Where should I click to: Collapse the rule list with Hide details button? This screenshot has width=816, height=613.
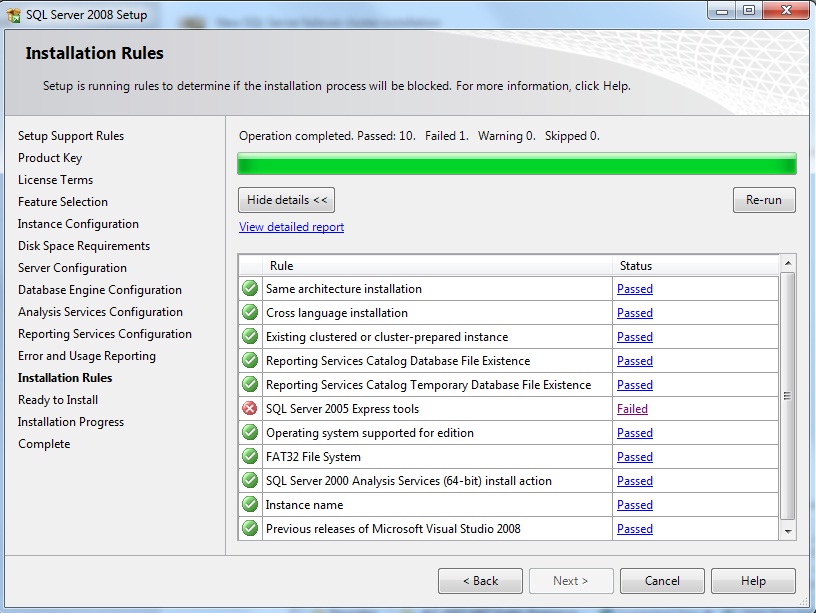[286, 200]
